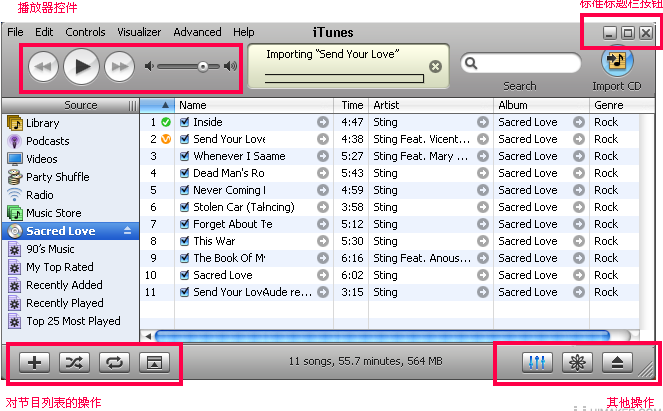
Task: Click artist arrow on Forget About row
Action: pos(482,224)
